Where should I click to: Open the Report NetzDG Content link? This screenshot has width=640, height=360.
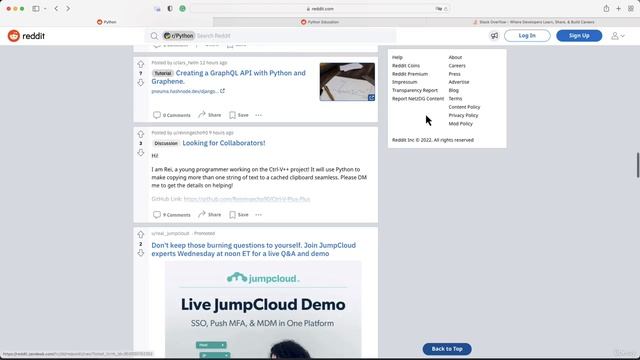418,99
